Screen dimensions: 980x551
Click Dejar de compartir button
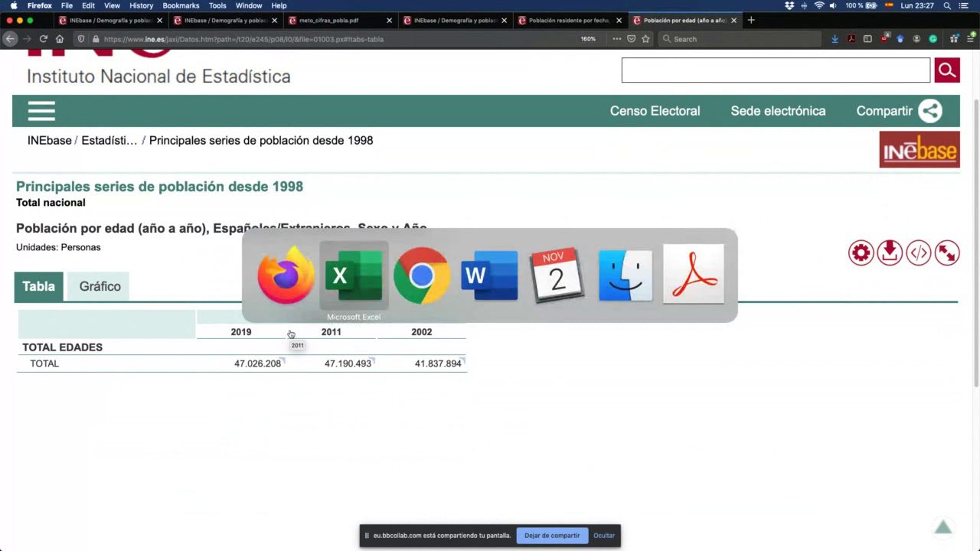click(552, 536)
